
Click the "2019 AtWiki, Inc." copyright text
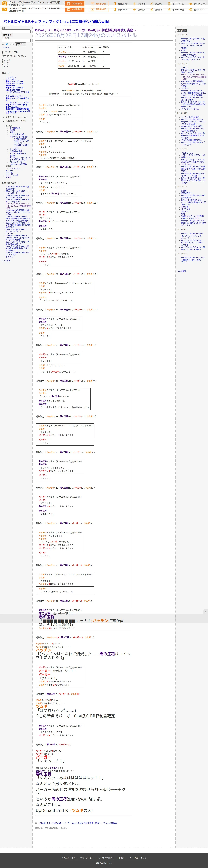point(104,863)
